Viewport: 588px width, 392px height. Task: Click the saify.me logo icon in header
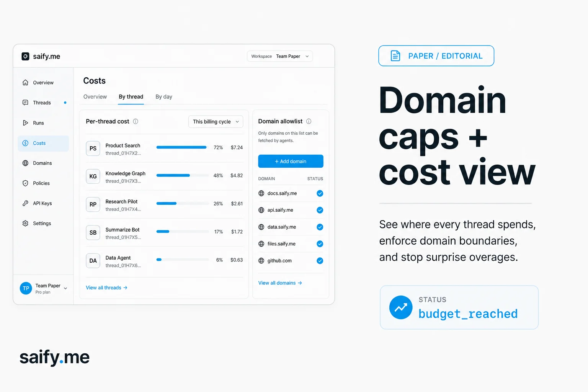(25, 56)
